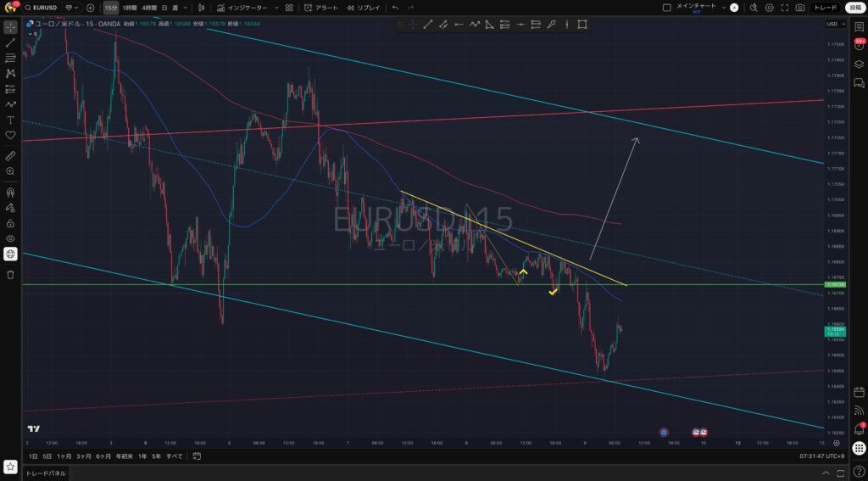Set date range to すべて

tap(175, 456)
